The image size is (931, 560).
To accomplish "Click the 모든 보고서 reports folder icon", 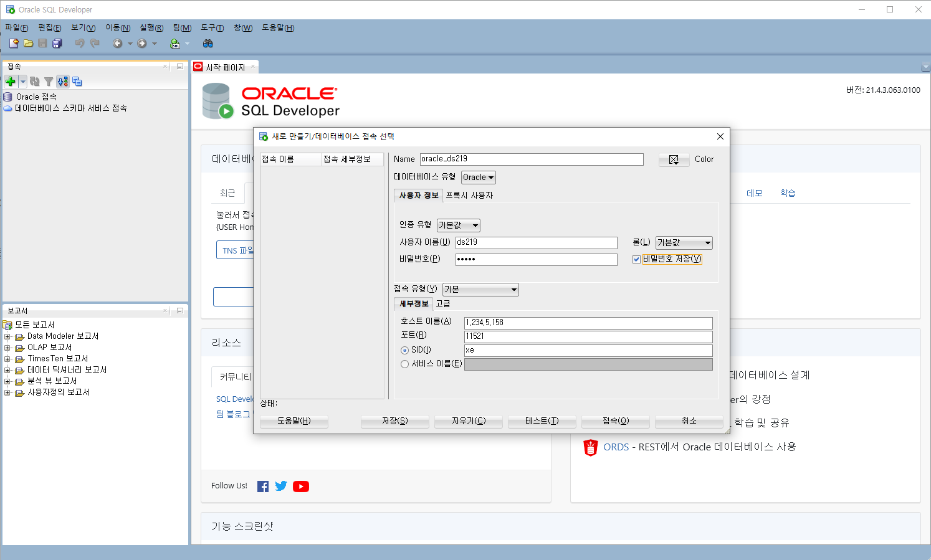I will [8, 325].
